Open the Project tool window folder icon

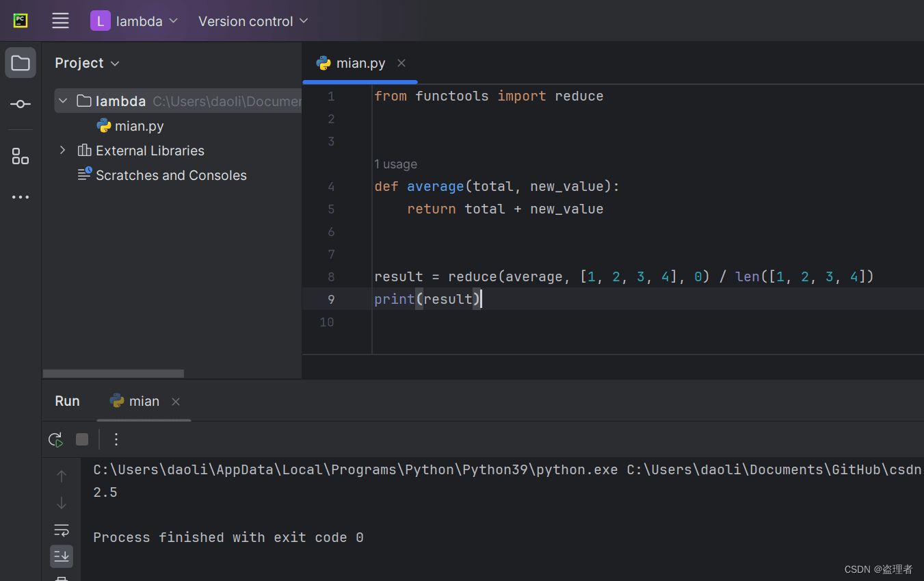click(21, 63)
